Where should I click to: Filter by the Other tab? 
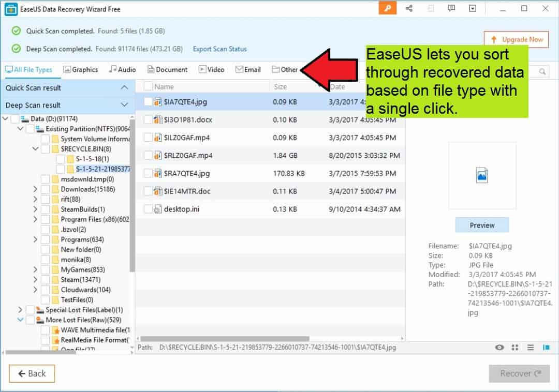tap(285, 70)
